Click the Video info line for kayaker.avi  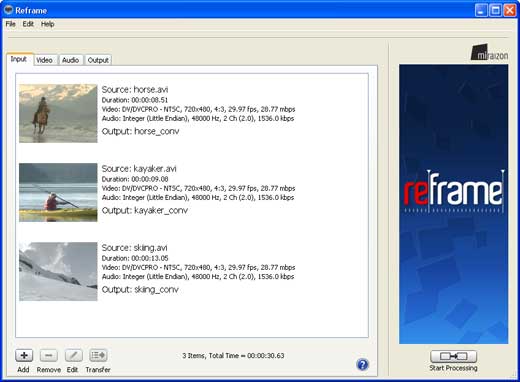(x=198, y=188)
